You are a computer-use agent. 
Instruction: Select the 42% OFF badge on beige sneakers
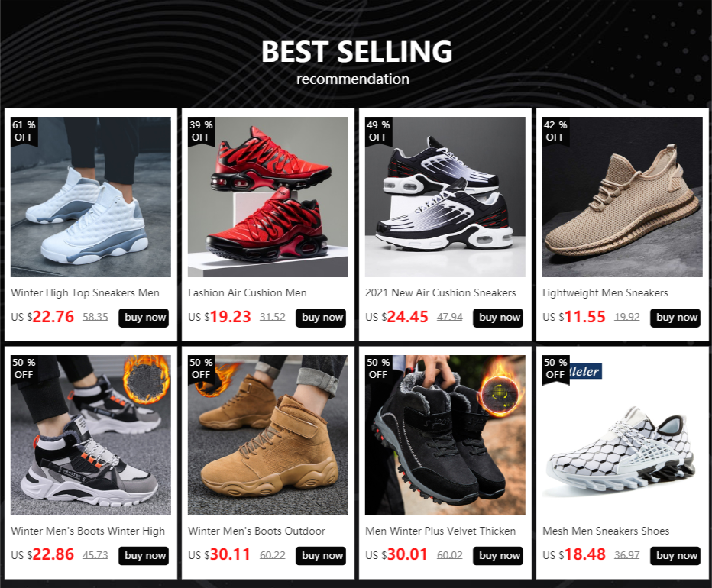556,131
